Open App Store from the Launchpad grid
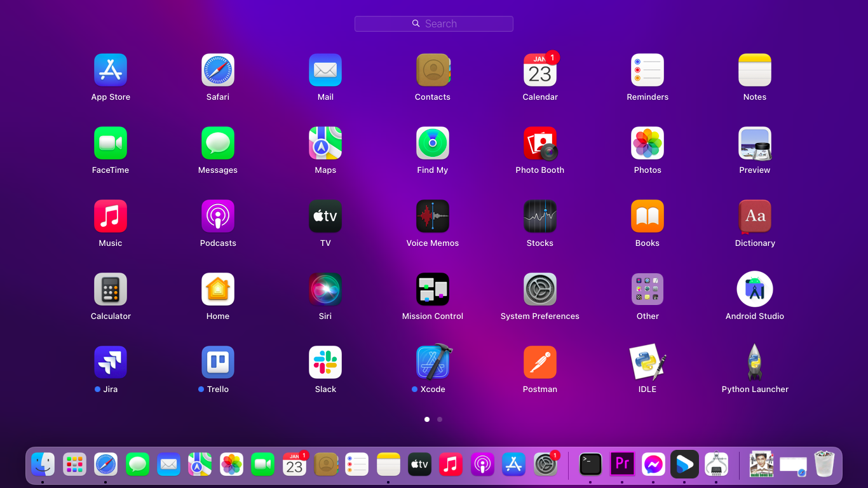Screen dimensions: 868x488 pos(111,70)
